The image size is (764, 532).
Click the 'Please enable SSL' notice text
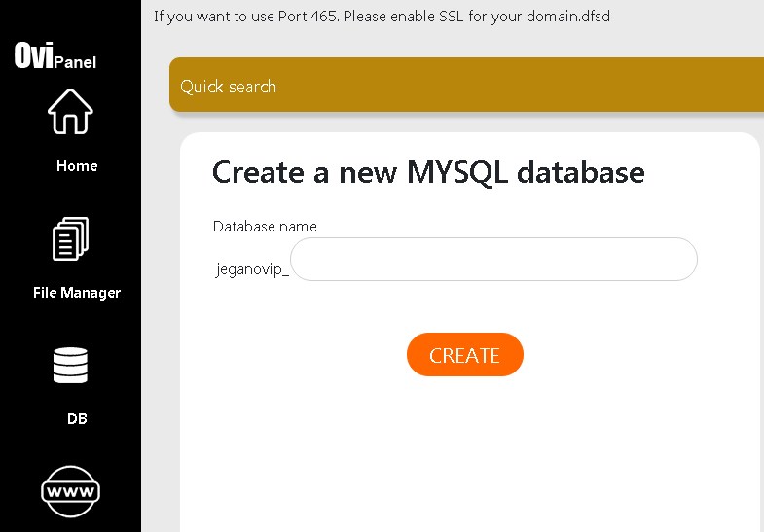tap(406, 17)
